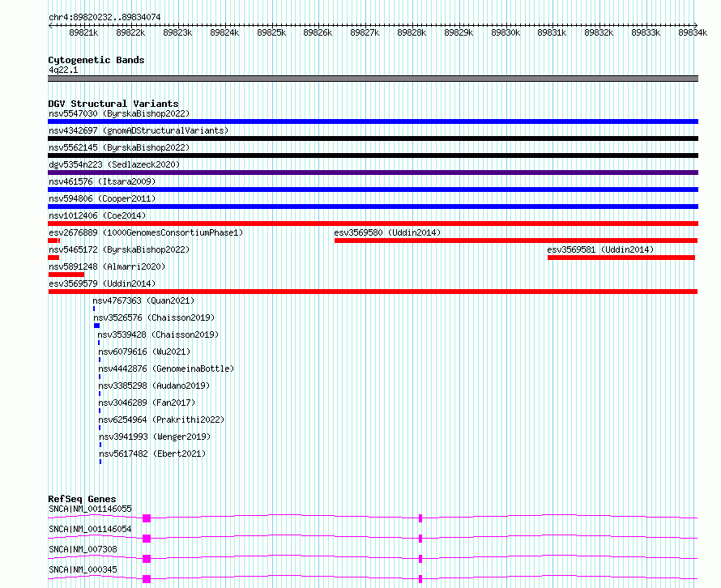721x588 pixels.
Task: Select the large magenta exon of SNCA|NM_001146054
Action: 147,539
